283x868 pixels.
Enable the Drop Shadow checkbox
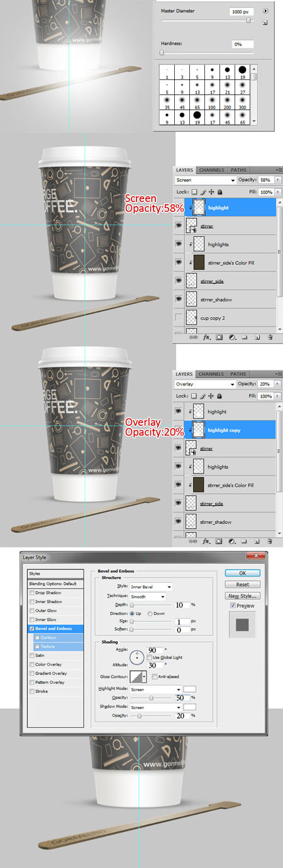pyautogui.click(x=32, y=592)
